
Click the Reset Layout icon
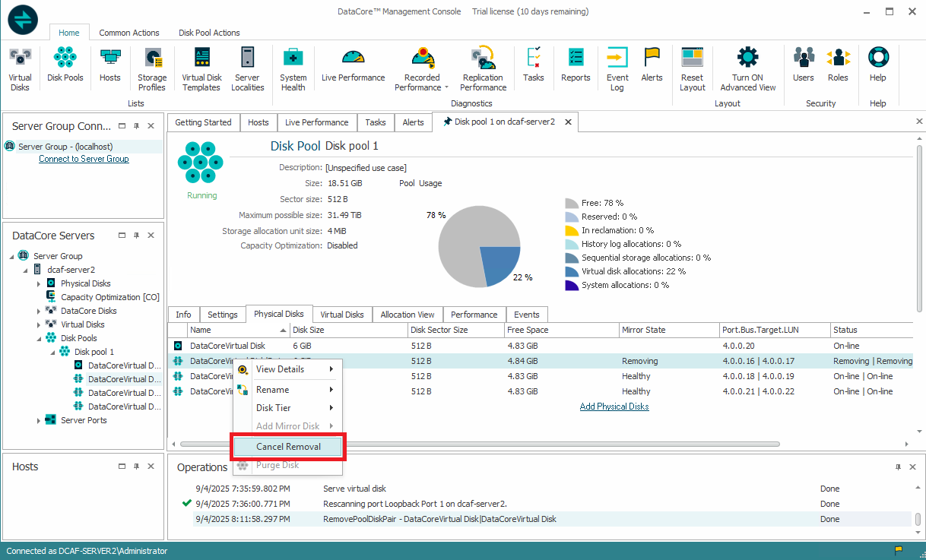coord(692,68)
